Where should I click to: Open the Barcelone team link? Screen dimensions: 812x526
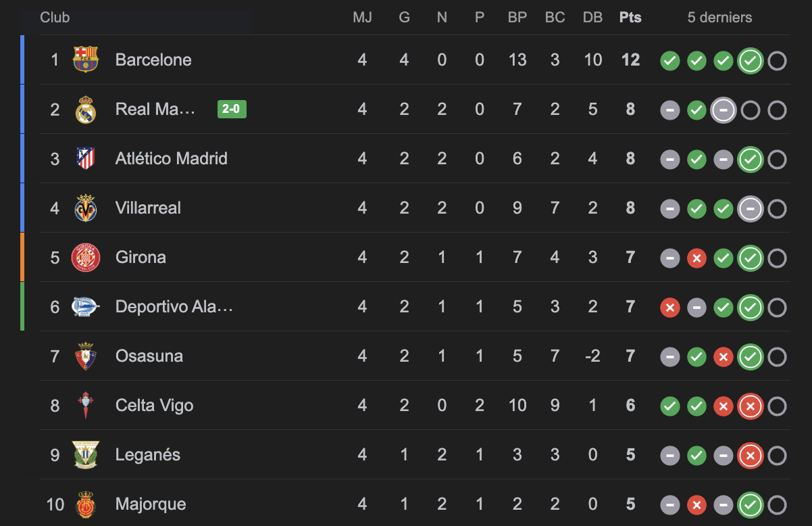[x=153, y=59]
